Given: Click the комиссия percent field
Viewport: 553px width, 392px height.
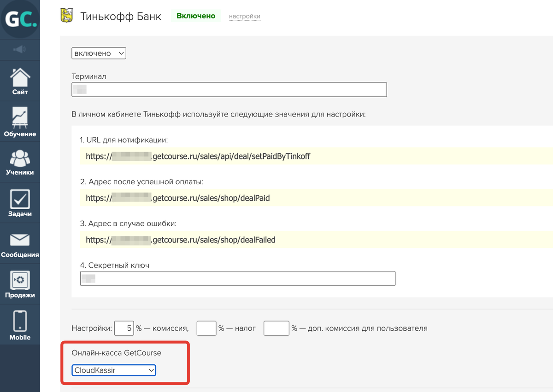Looking at the screenshot, I should 124,328.
